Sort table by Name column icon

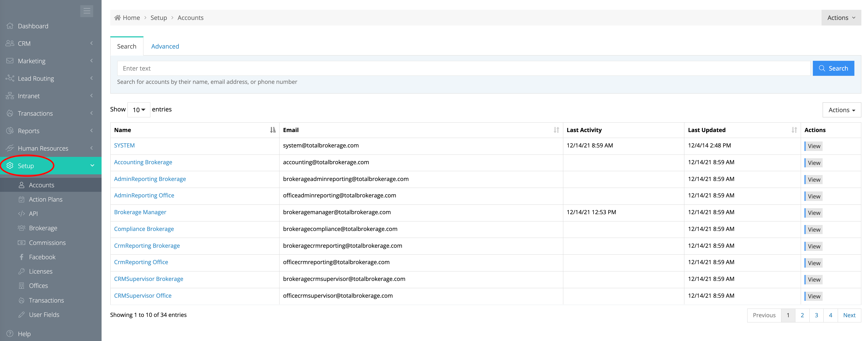[x=273, y=130]
